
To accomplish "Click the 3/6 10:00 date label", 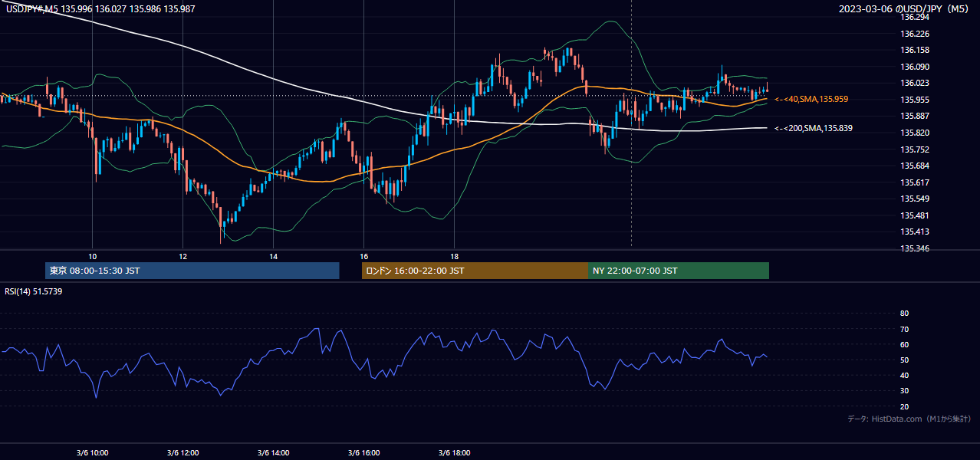I will (92, 452).
